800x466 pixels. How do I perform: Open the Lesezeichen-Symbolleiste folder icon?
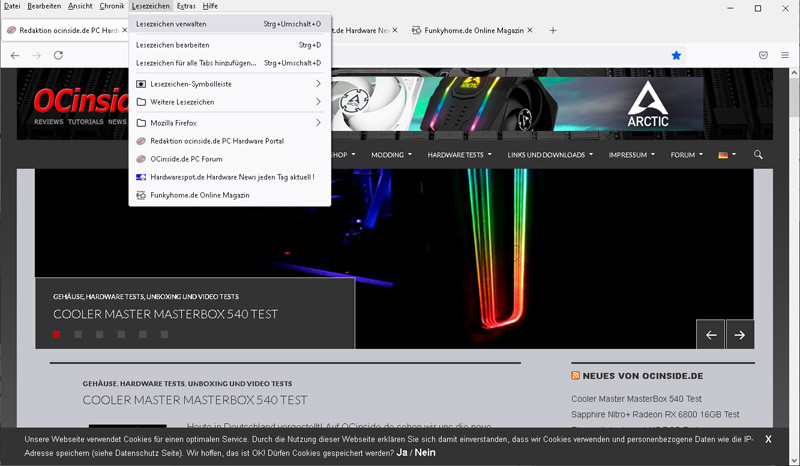pyautogui.click(x=141, y=84)
